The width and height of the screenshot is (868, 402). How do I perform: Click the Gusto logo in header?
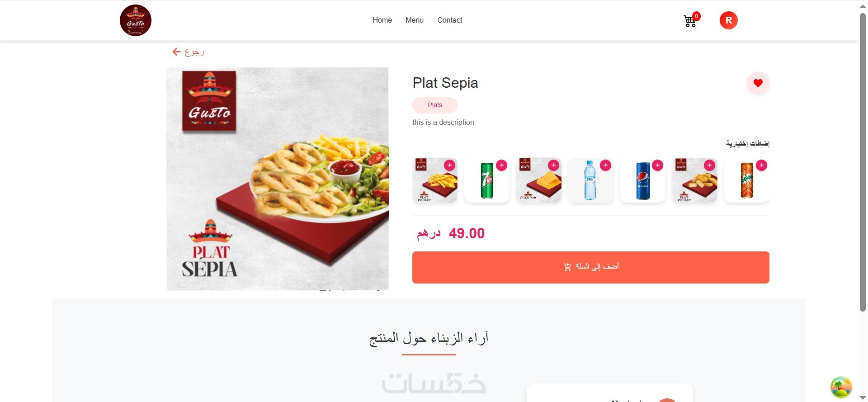pos(135,20)
